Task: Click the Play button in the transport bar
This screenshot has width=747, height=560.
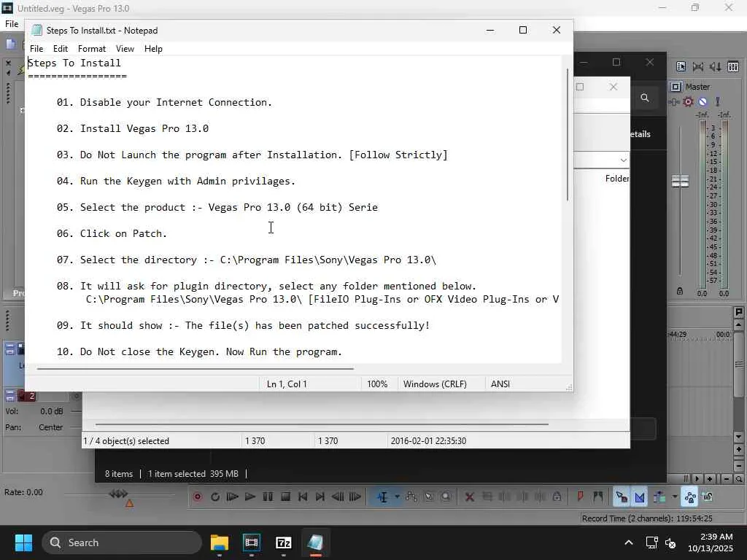Action: [249, 497]
